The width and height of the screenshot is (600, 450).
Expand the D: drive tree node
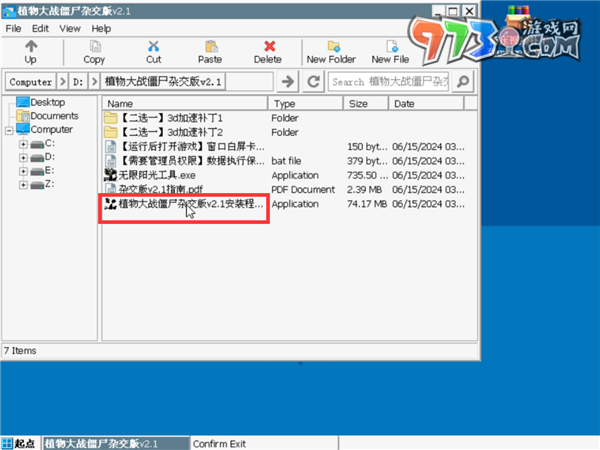click(23, 157)
